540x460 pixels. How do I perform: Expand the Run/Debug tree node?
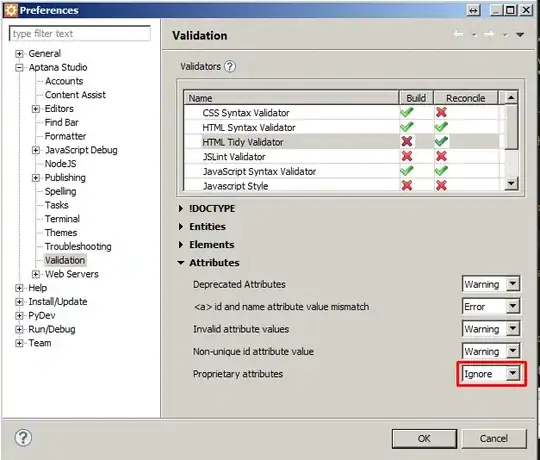click(x=19, y=329)
